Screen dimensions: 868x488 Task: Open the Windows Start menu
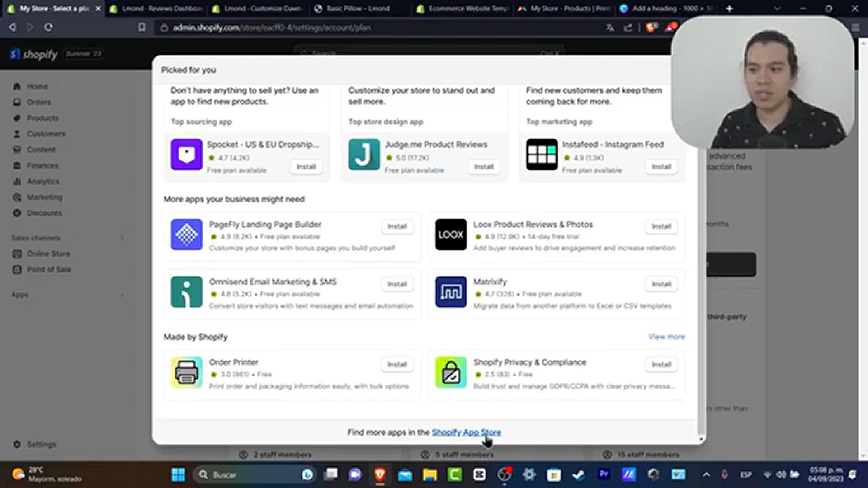[x=178, y=474]
